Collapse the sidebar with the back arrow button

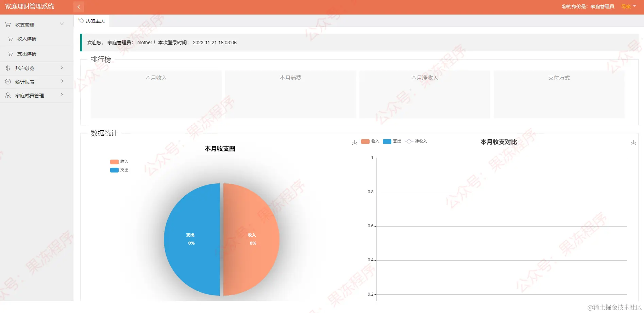tap(79, 7)
